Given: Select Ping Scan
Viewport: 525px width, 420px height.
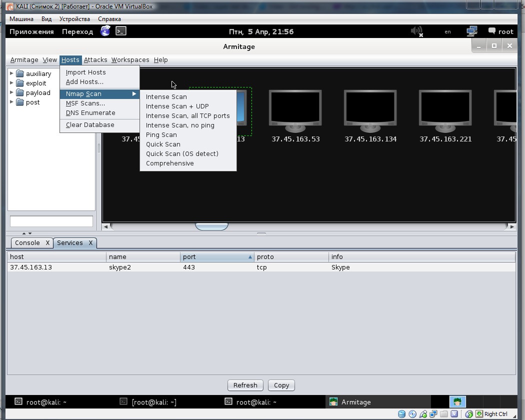Looking at the screenshot, I should click(188, 134).
